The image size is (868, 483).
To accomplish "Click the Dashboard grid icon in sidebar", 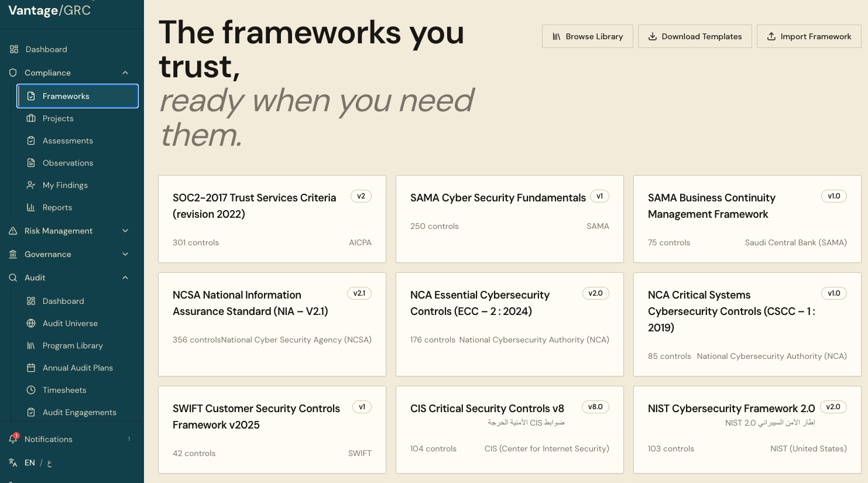I will (x=14, y=49).
